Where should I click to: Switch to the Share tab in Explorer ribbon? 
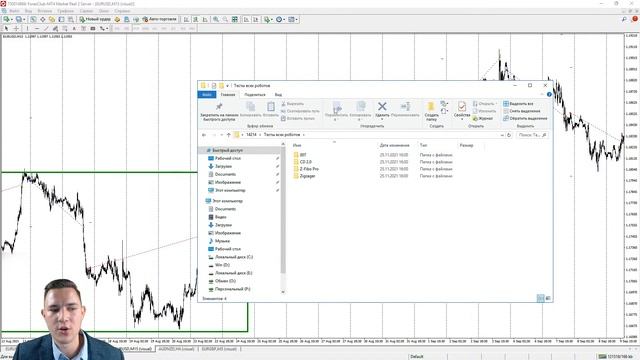click(255, 95)
